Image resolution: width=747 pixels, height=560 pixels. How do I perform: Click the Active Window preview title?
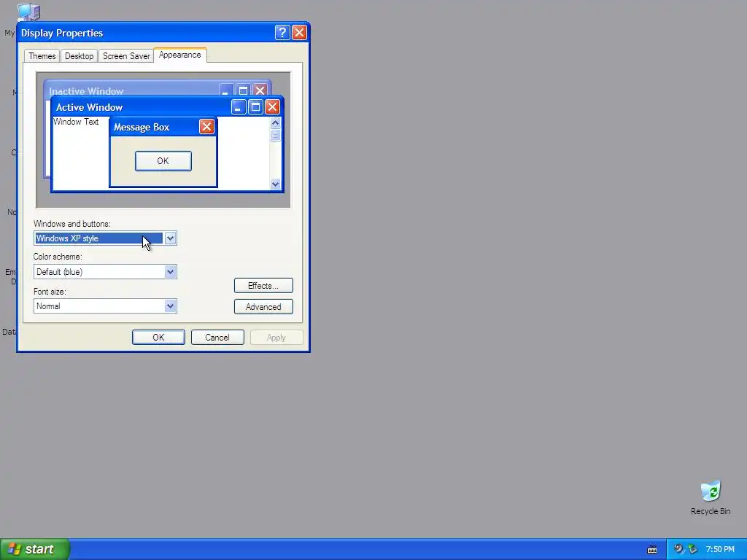[x=89, y=107]
